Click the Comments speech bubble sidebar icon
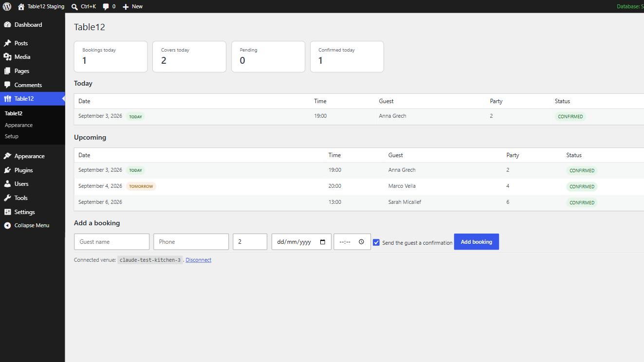This screenshot has height=362, width=644. point(7,85)
